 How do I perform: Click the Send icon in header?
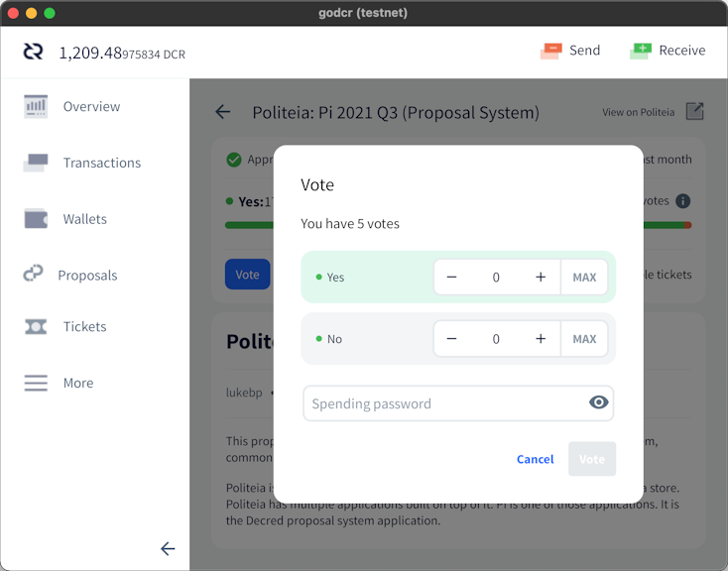(551, 51)
